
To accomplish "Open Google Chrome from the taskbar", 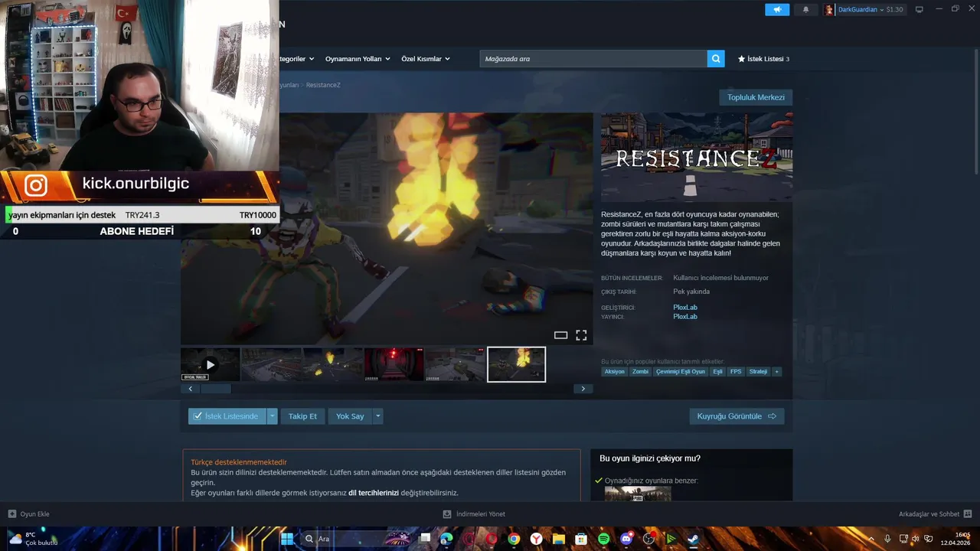I will click(x=514, y=539).
